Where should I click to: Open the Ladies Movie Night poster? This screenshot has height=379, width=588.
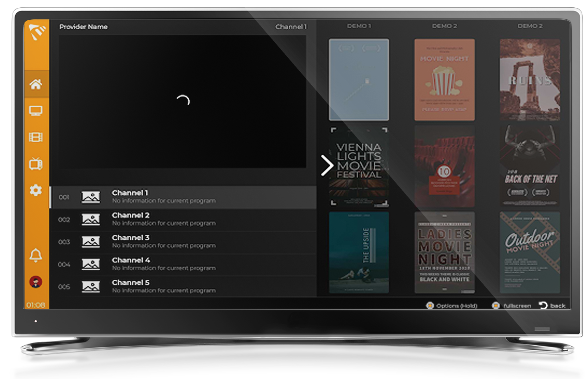click(444, 252)
